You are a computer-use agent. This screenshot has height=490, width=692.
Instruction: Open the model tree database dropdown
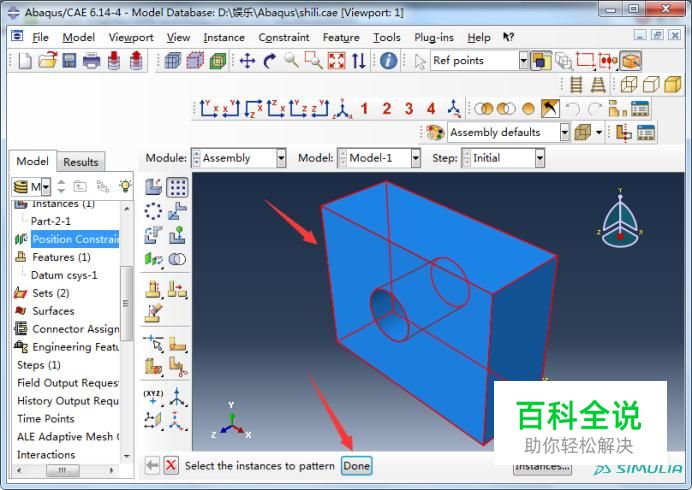(x=45, y=187)
